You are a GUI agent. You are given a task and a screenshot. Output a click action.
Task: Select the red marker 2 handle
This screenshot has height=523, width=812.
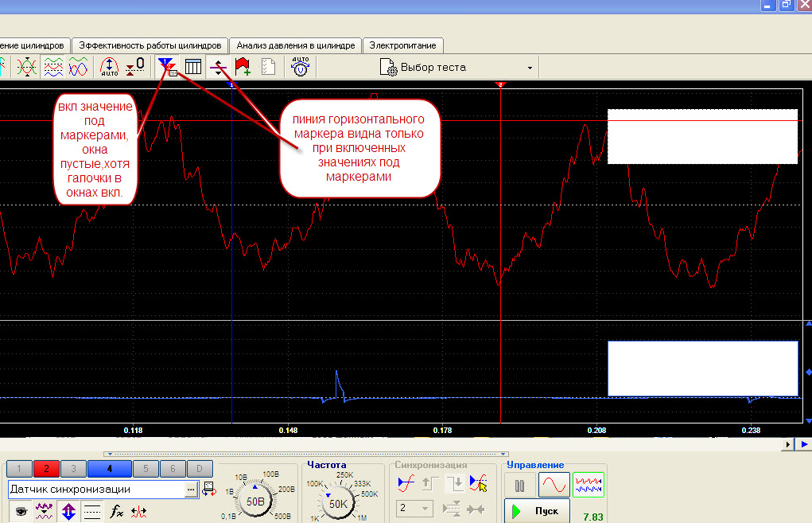(500, 84)
